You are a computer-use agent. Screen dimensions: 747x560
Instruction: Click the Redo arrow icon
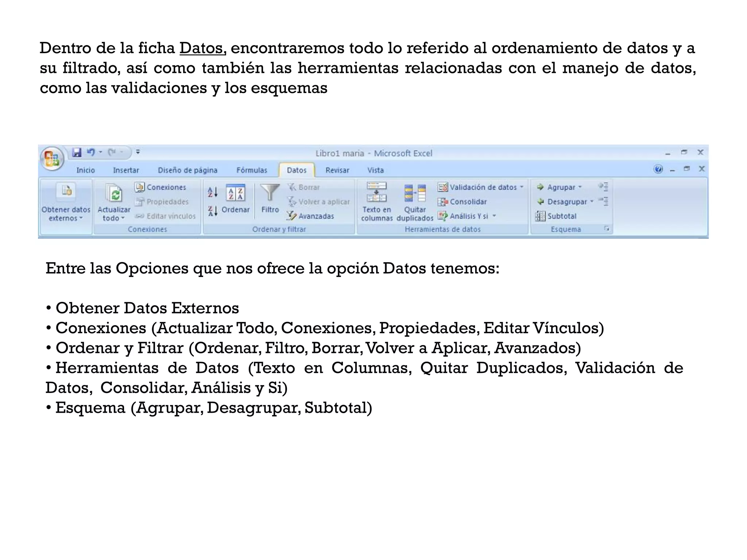coord(112,152)
